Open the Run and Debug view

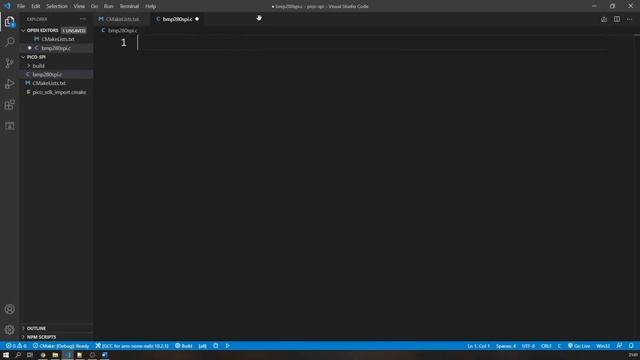9,84
